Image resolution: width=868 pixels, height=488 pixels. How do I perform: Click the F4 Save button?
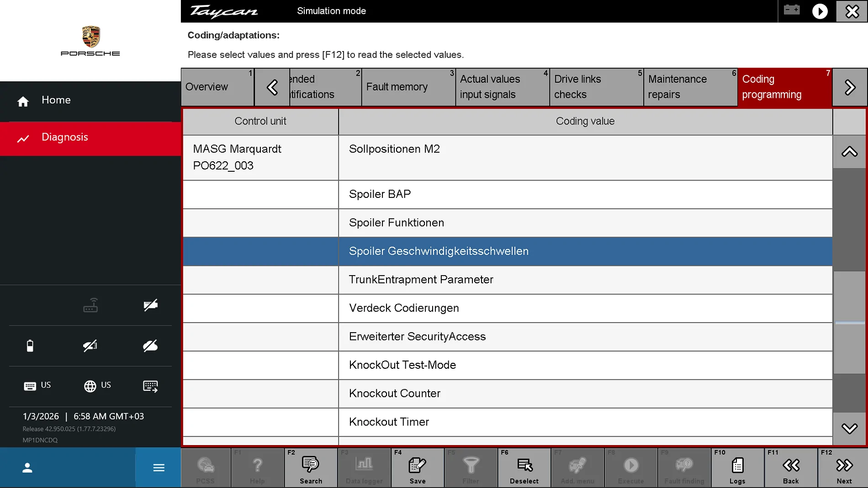tap(418, 468)
